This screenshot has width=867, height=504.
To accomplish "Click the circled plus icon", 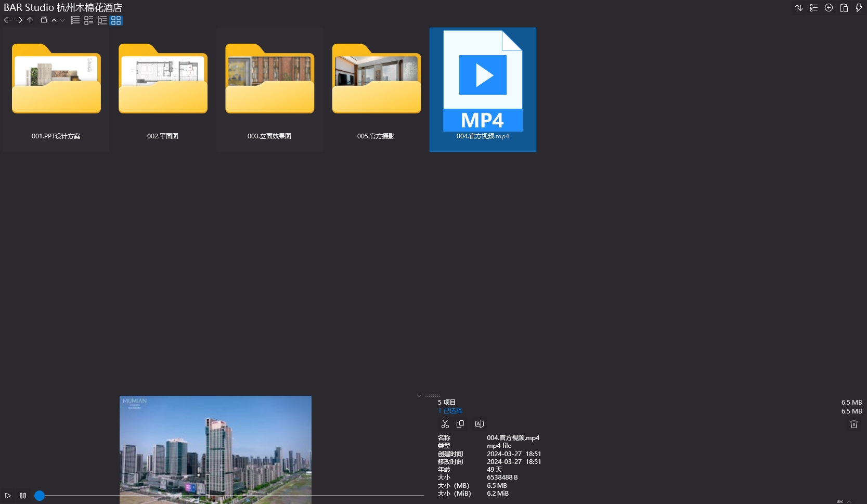I will (x=829, y=8).
